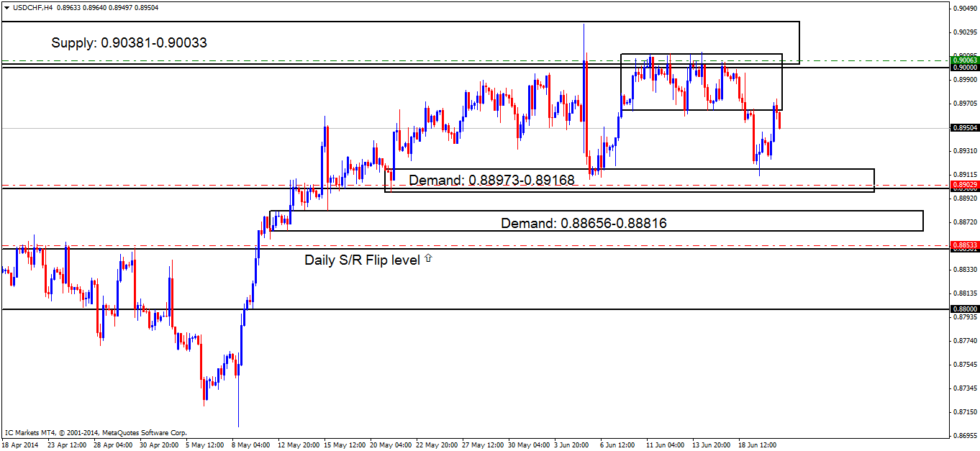Click the 0.90490 price scale value
The width and height of the screenshot is (980, 451).
point(965,9)
